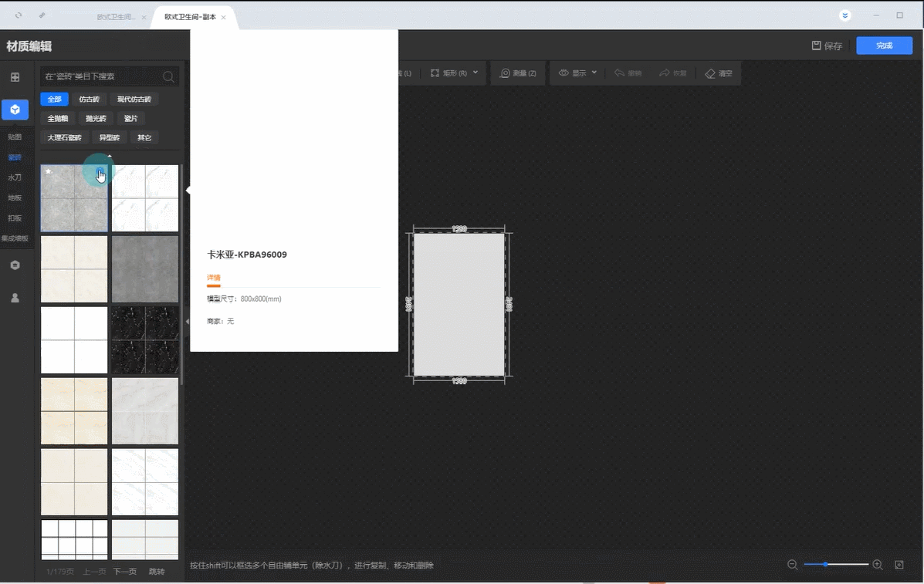The height and width of the screenshot is (584, 924).
Task: Switch to the 欧式卫生间-副本 tab
Action: [190, 17]
